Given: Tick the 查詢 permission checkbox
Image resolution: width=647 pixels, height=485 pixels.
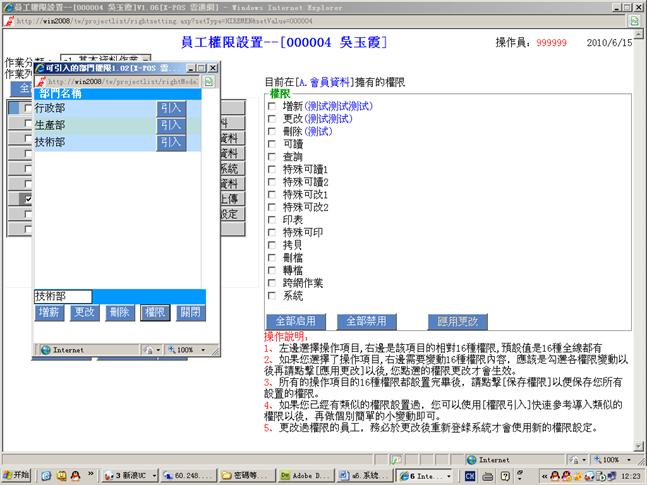Looking at the screenshot, I should (x=272, y=156).
